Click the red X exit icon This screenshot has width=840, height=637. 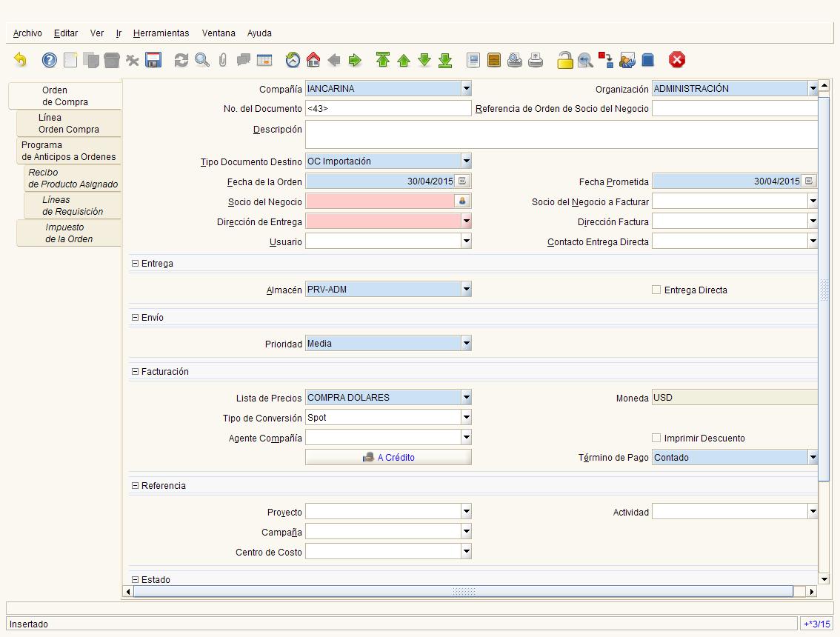click(x=676, y=60)
